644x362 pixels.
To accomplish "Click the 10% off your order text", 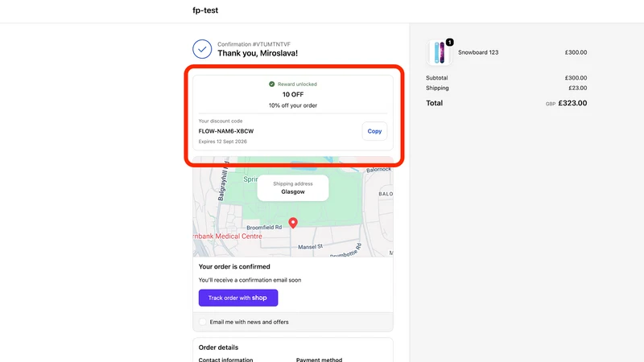I will 293,105.
